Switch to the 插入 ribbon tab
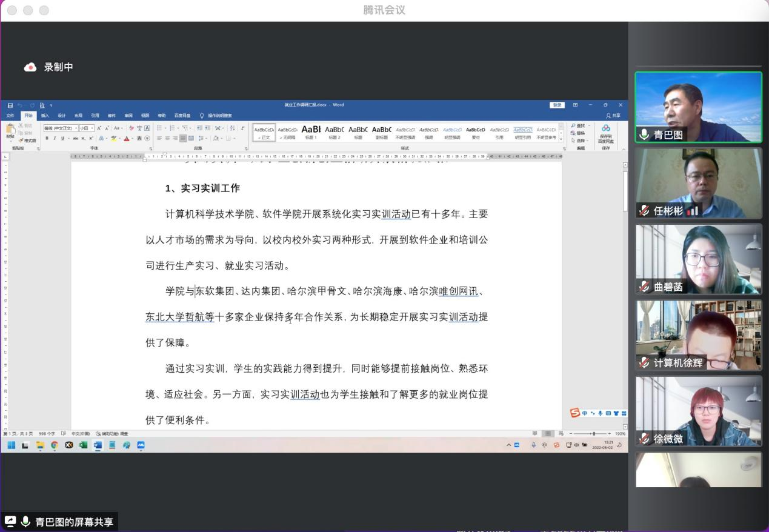This screenshot has height=532, width=769. click(45, 116)
